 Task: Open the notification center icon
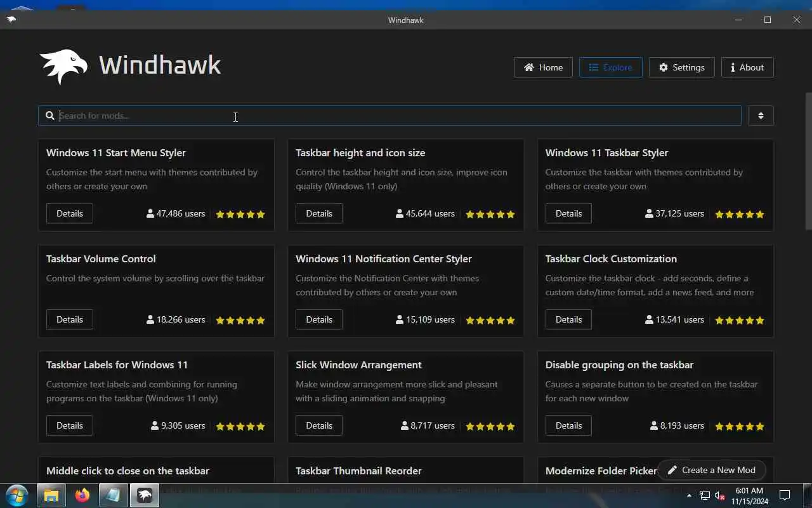coord(785,495)
